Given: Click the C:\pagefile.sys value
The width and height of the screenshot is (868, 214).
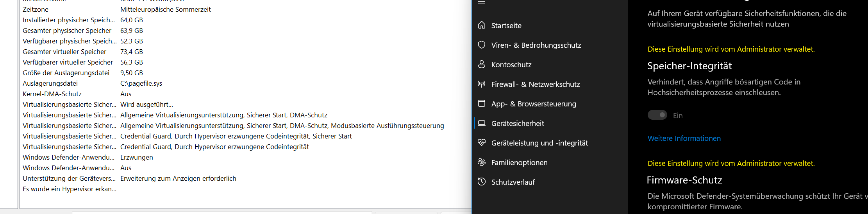Looking at the screenshot, I should [141, 83].
